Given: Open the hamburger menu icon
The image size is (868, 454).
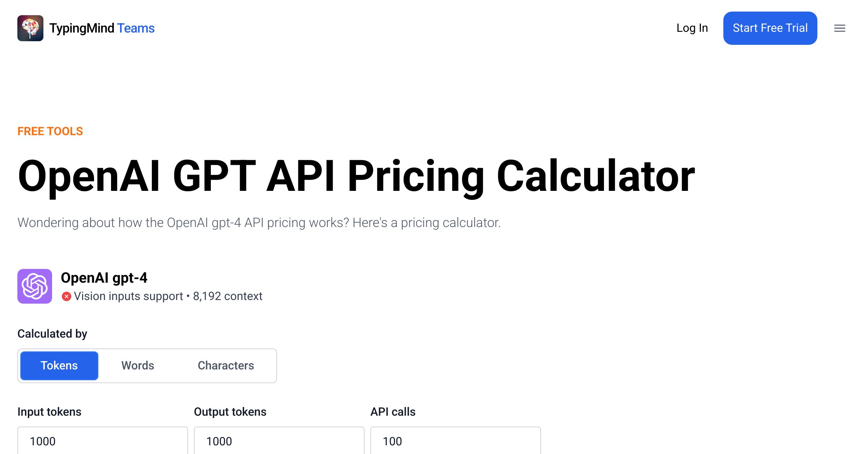Looking at the screenshot, I should click(840, 28).
